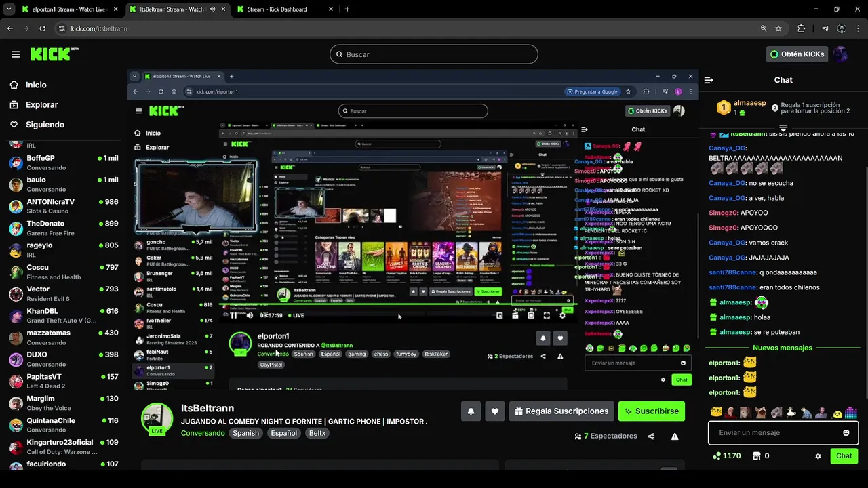This screenshot has width=868, height=488.
Task: Toggle bell notifications for ItsBeltrann
Action: pyautogui.click(x=471, y=411)
